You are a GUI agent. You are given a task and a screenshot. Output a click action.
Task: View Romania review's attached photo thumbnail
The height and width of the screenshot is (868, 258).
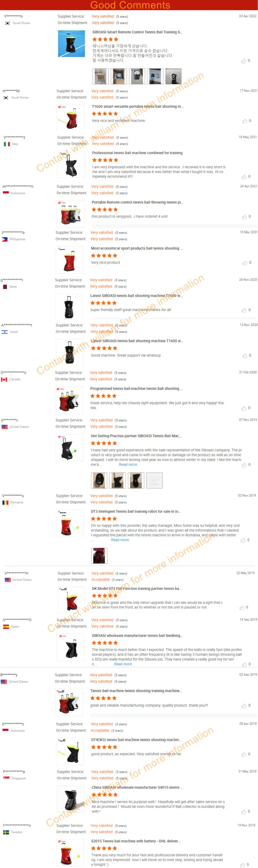(x=99, y=556)
